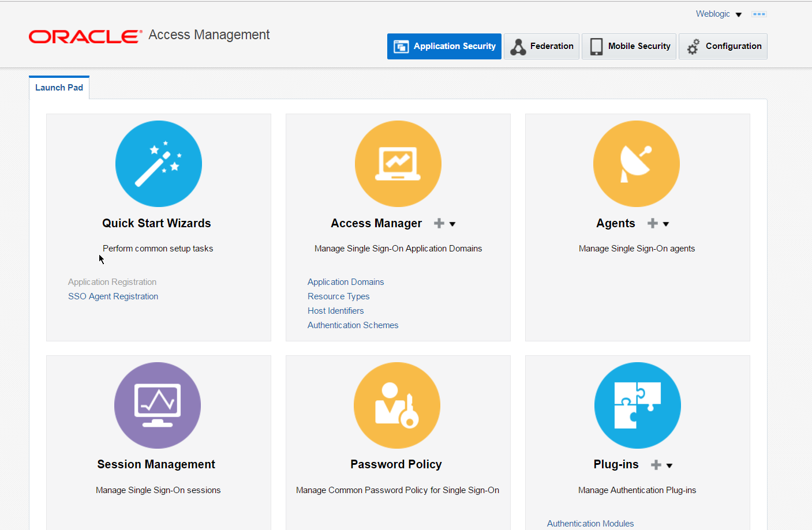
Task: Click the Access Manager laptop icon
Action: 398,163
